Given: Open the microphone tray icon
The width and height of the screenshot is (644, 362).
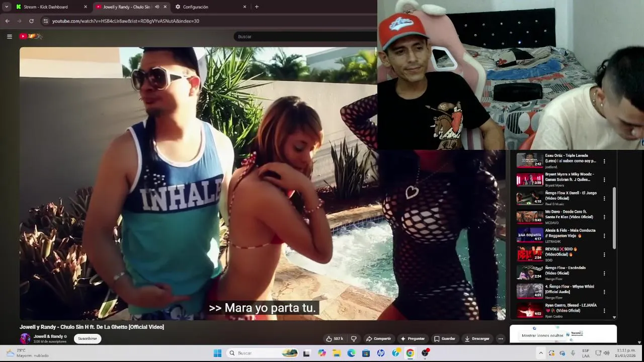Looking at the screenshot, I should (x=573, y=353).
